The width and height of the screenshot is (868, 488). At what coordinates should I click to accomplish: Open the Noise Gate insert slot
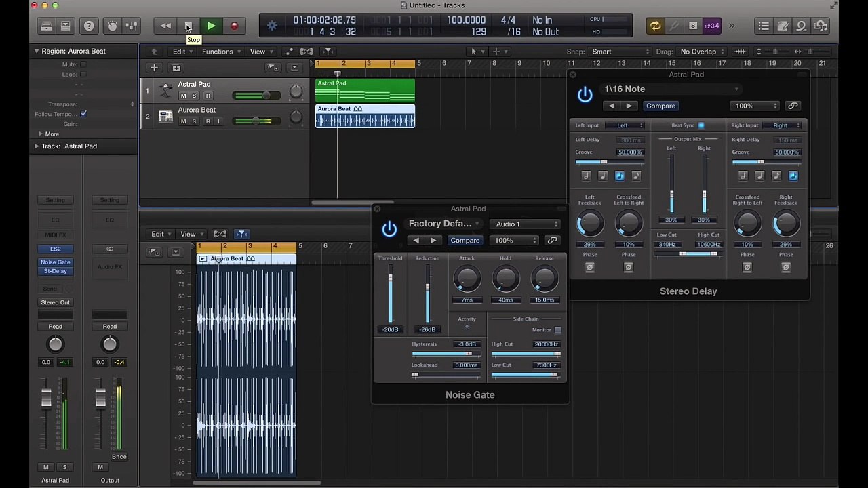56,262
